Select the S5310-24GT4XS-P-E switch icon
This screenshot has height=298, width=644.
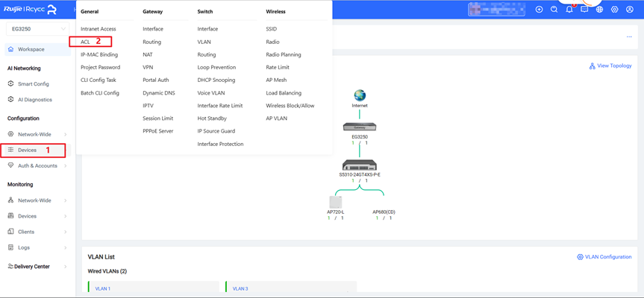pos(360,165)
